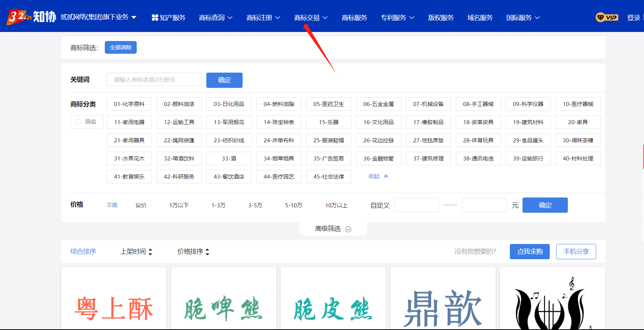Open the 粤上酥 trademark card

pos(114,299)
